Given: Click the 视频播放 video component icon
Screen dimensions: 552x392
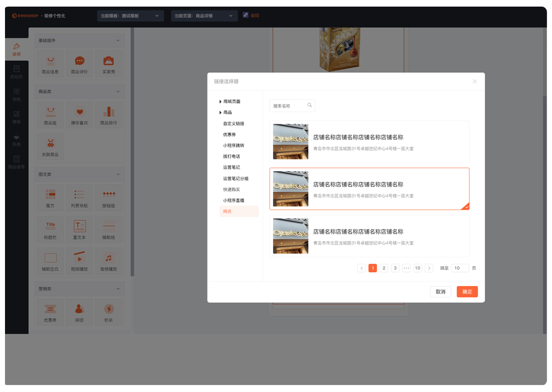Looking at the screenshot, I should tap(79, 258).
